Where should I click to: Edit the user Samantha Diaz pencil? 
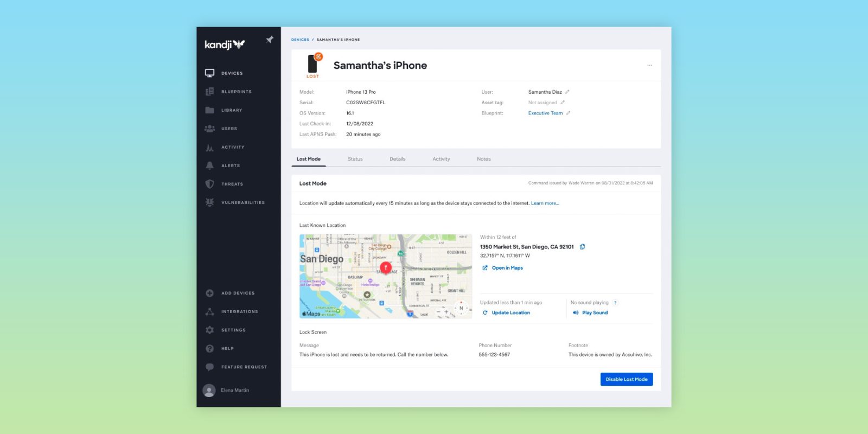click(567, 92)
